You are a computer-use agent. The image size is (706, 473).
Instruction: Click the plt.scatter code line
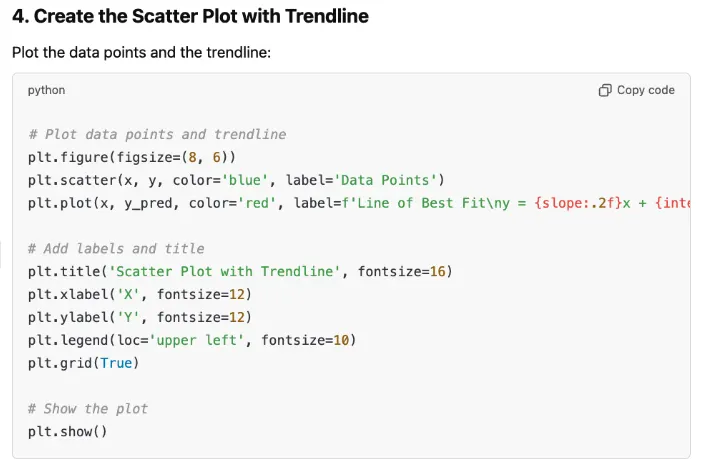pos(235,180)
